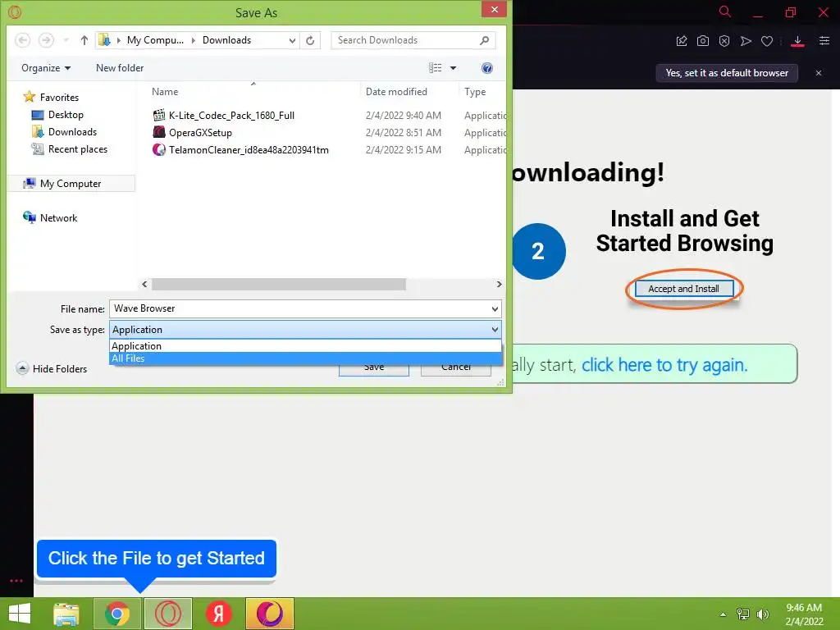Select My Computer in navigation pane
The width and height of the screenshot is (840, 630).
tap(71, 184)
